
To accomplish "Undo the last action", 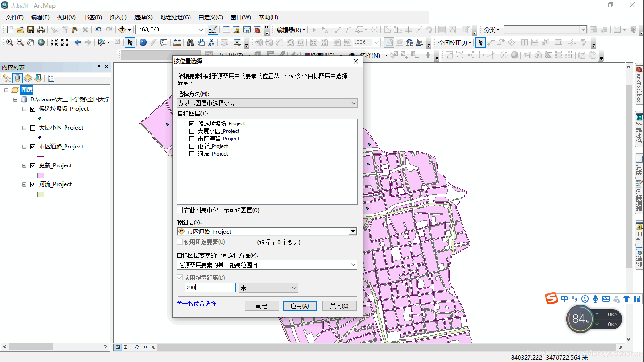I will pyautogui.click(x=98, y=30).
